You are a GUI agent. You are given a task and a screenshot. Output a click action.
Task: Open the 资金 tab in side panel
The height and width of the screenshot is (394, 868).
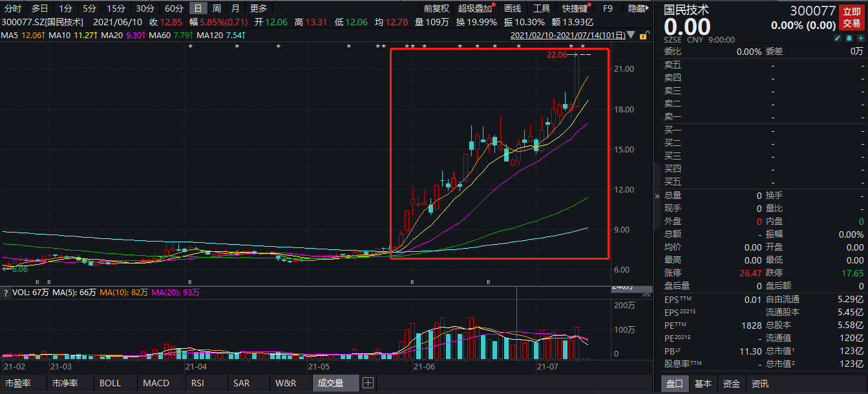[732, 384]
